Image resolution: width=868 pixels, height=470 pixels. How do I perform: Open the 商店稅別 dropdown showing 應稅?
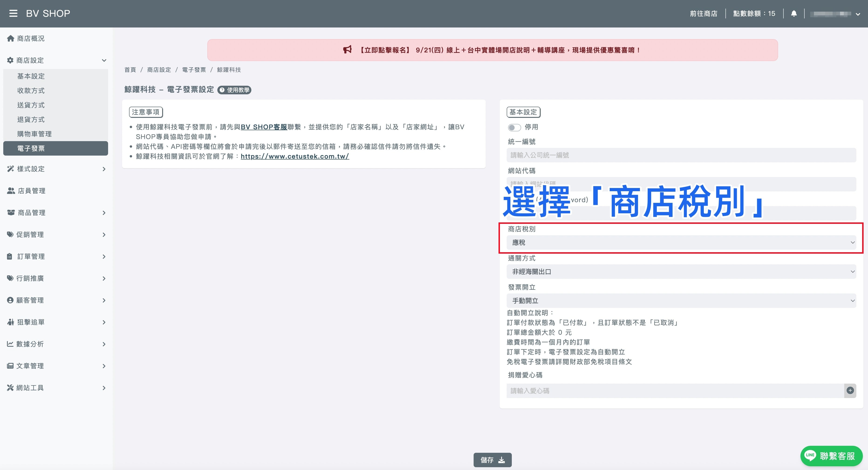(681, 243)
